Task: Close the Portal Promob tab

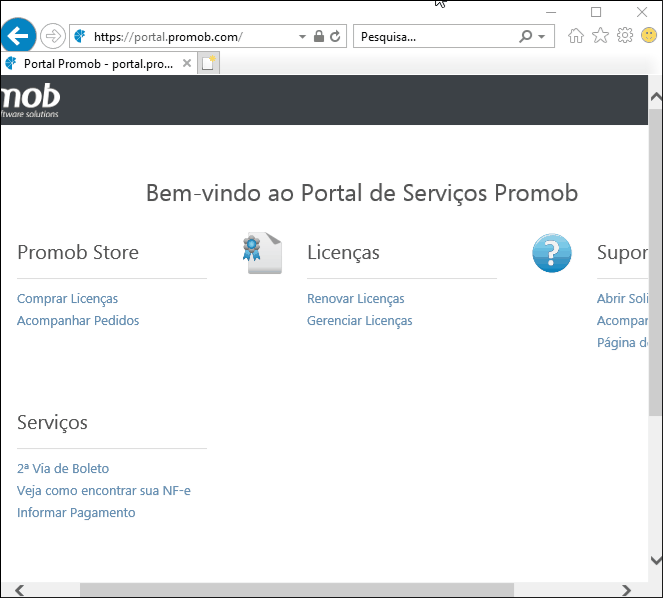Action: click(187, 63)
